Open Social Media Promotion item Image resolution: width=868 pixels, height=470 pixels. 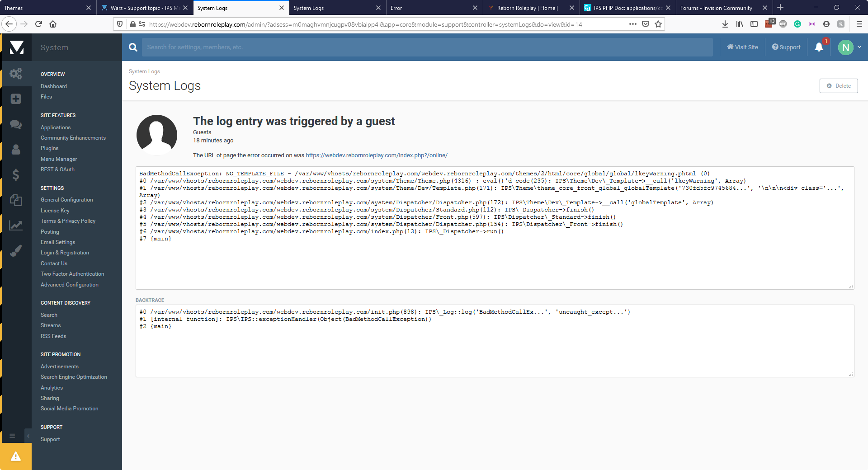(x=70, y=409)
